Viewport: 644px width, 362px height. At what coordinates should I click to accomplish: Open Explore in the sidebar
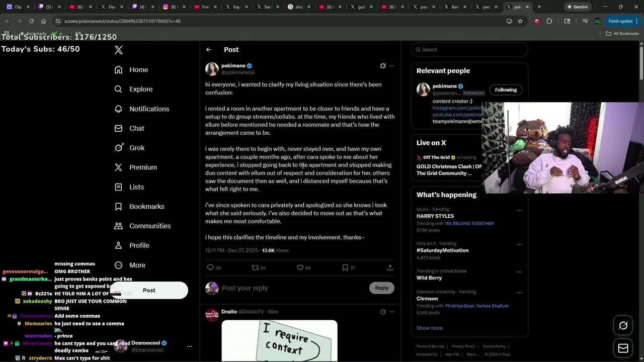(133, 89)
